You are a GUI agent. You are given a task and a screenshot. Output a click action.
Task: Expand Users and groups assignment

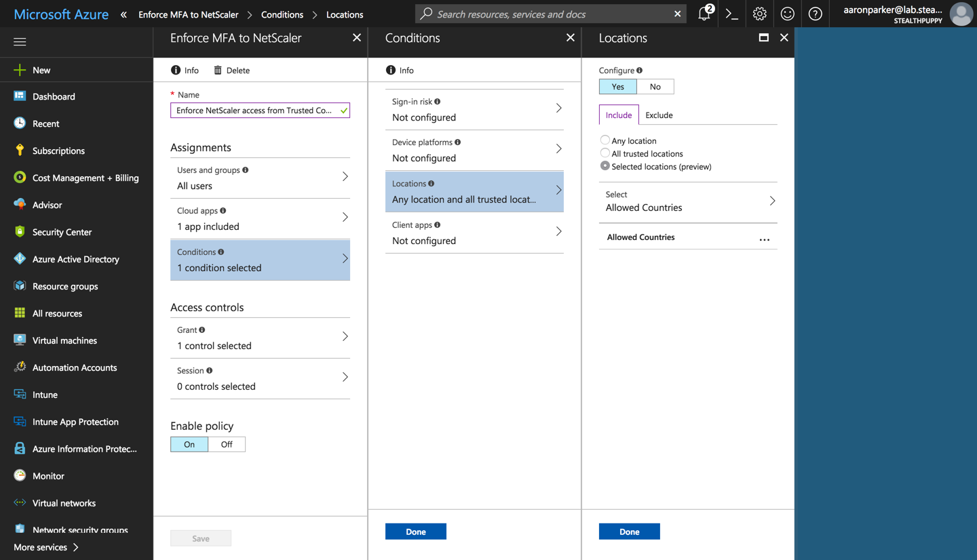tap(260, 178)
